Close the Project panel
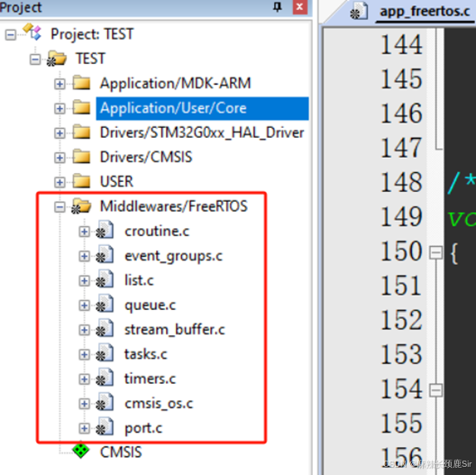This screenshot has width=476, height=475. point(300,6)
